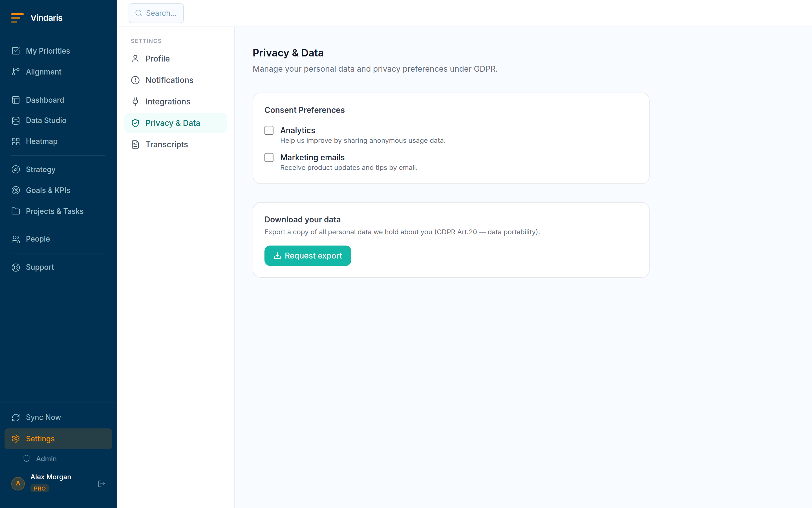The image size is (812, 508).
Task: Click the Transcripts document icon
Action: click(135, 144)
